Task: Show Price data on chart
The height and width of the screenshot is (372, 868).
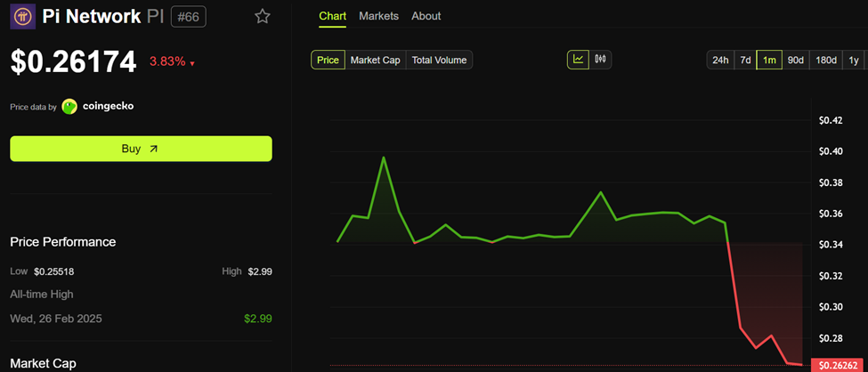Action: coord(328,60)
